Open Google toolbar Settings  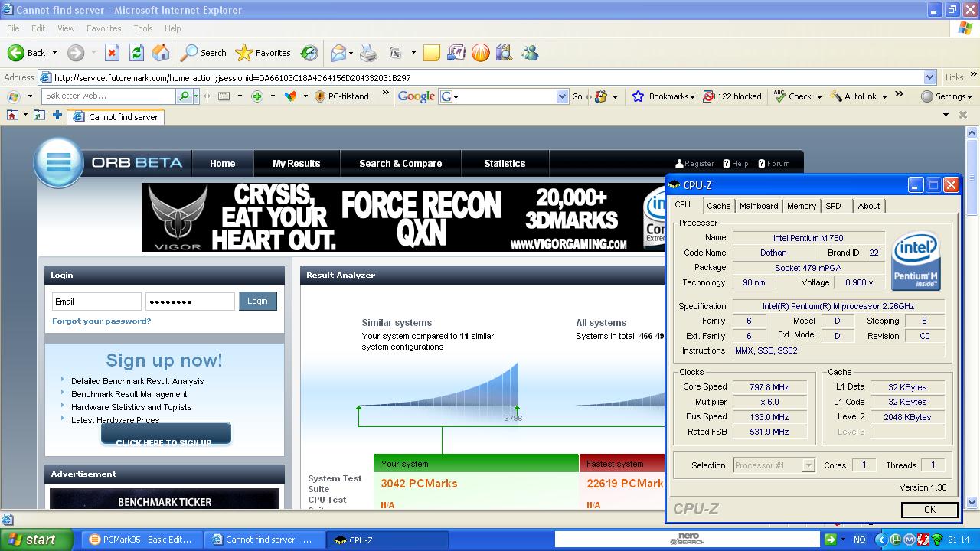[x=946, y=96]
